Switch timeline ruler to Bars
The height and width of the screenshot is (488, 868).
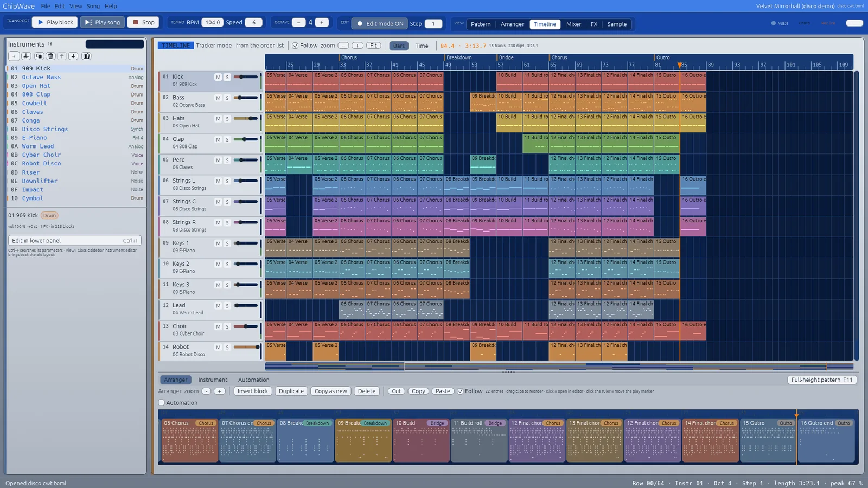[x=399, y=46]
